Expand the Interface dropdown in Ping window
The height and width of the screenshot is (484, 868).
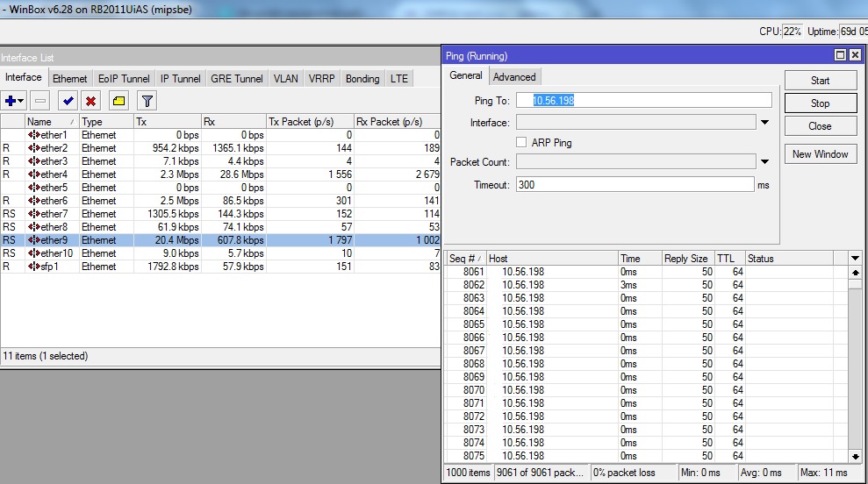pyautogui.click(x=764, y=123)
